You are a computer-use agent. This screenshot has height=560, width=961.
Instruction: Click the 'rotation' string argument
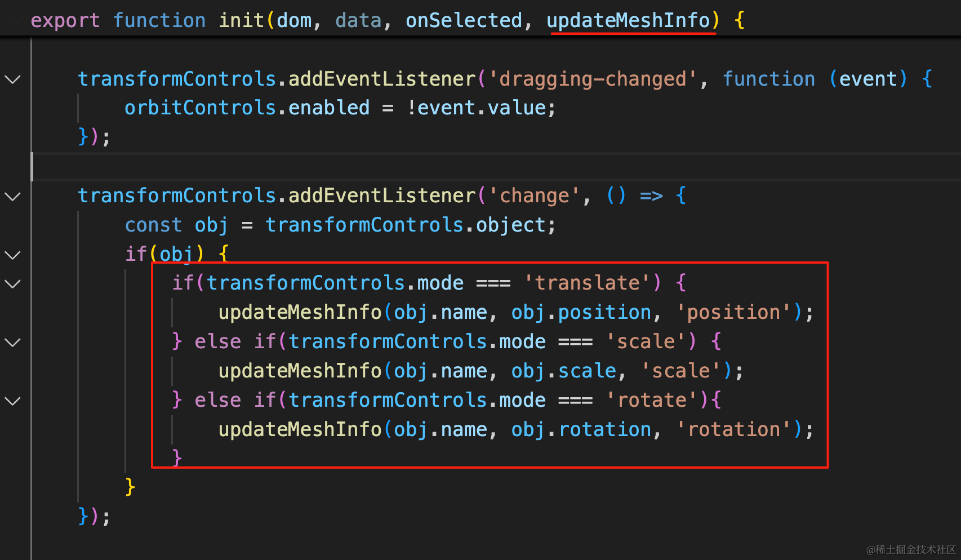point(734,430)
